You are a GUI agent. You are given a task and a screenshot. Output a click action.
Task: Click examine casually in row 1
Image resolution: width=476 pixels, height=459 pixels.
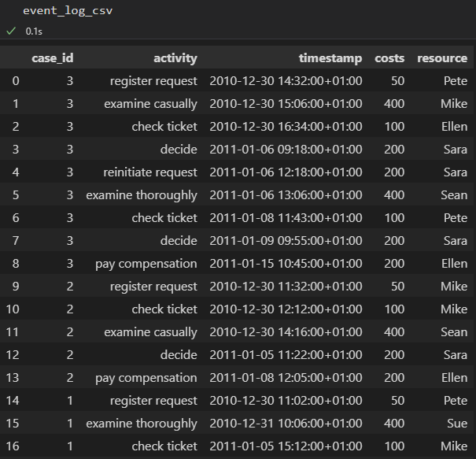[150, 104]
